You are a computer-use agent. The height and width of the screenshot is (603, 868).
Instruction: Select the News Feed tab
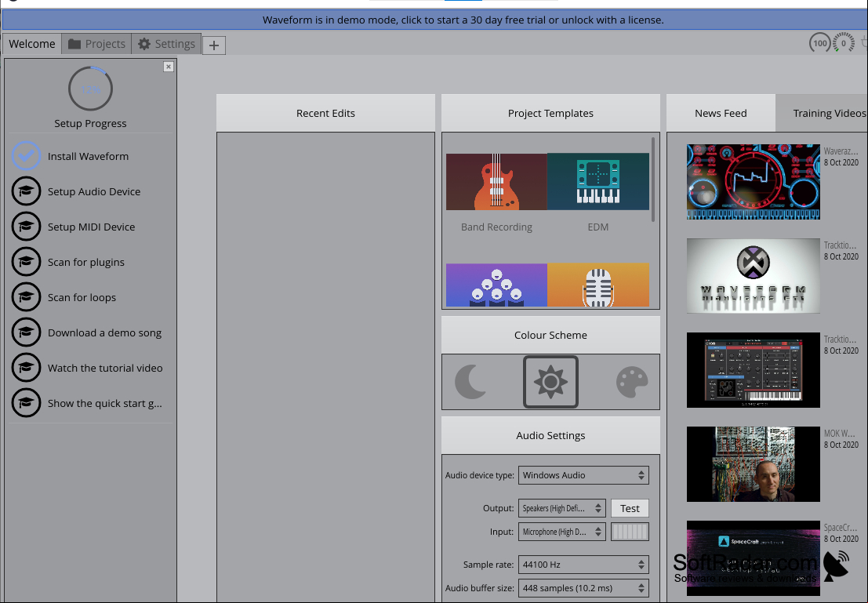[721, 113]
